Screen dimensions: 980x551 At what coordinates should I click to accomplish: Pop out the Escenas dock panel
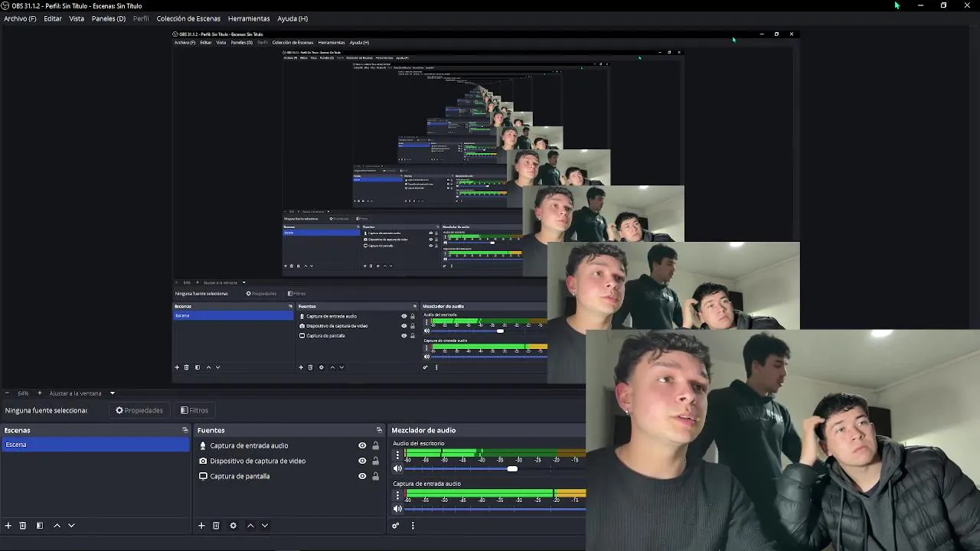pyautogui.click(x=185, y=430)
